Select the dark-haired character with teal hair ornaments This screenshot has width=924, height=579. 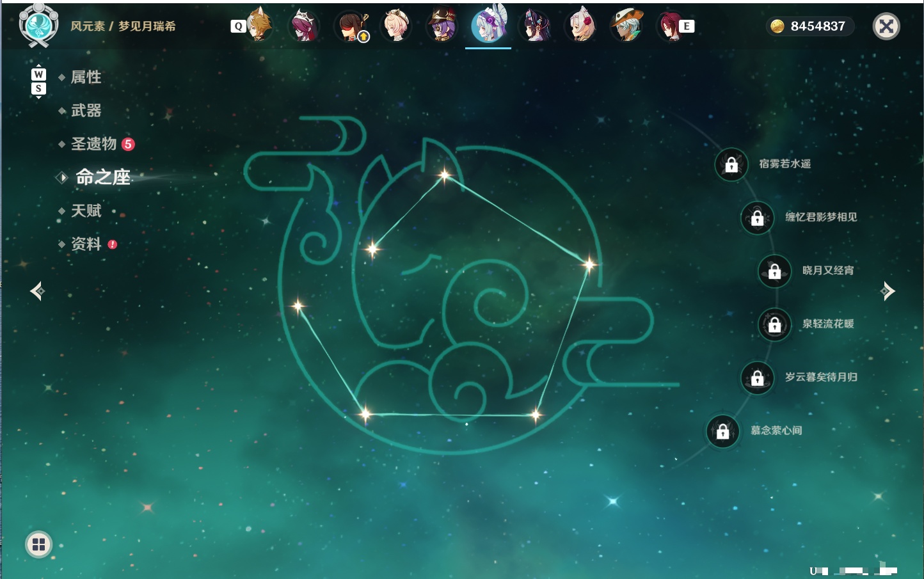pos(535,26)
